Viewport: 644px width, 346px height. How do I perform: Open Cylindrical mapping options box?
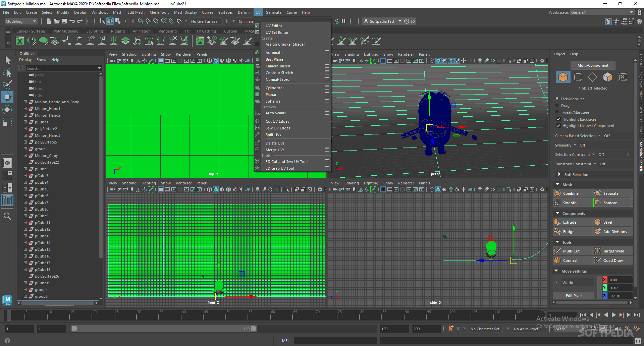click(327, 88)
